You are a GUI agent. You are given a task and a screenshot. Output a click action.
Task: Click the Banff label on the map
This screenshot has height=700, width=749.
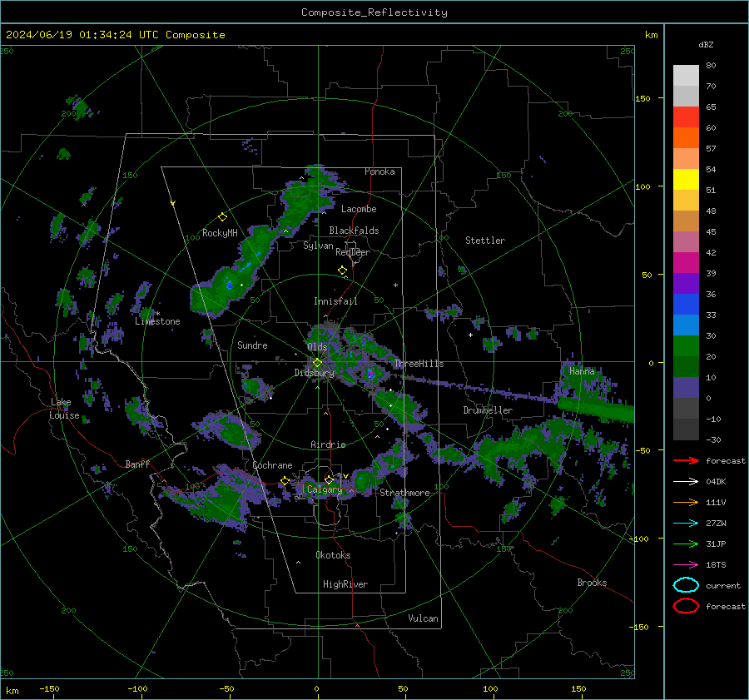pos(137,464)
